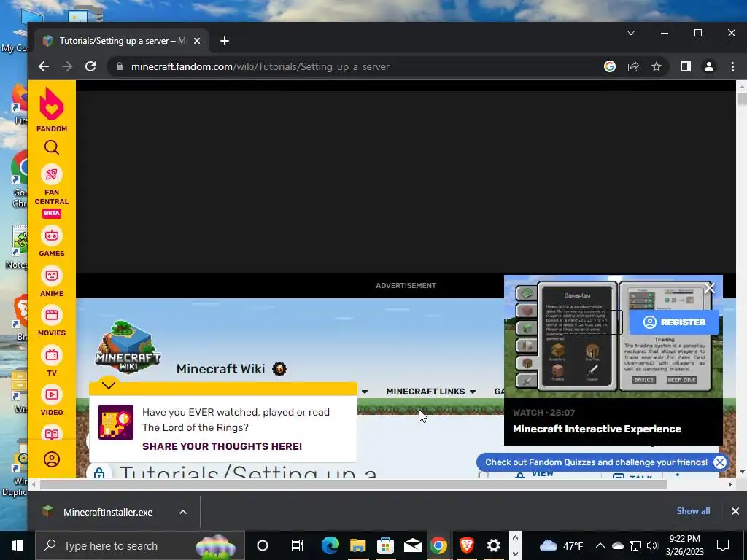Open Fandom sidebar search magnifier

click(x=52, y=147)
